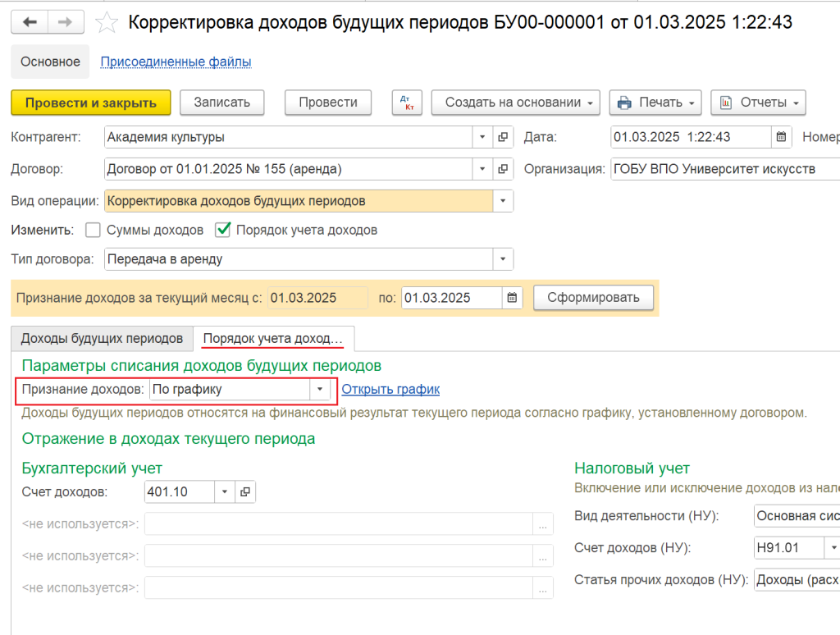Open the Открыть график link

pyautogui.click(x=390, y=390)
